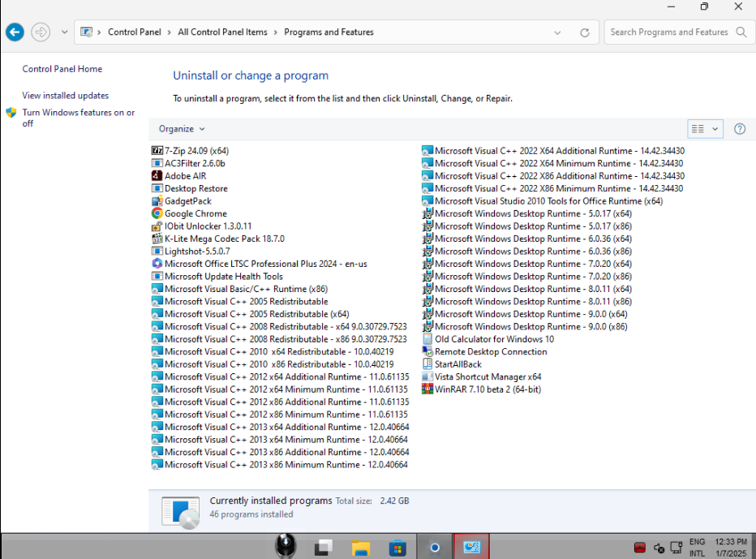
Task: Select Visual C++ 2022 X64 Additional Runtime
Action: pos(553,150)
